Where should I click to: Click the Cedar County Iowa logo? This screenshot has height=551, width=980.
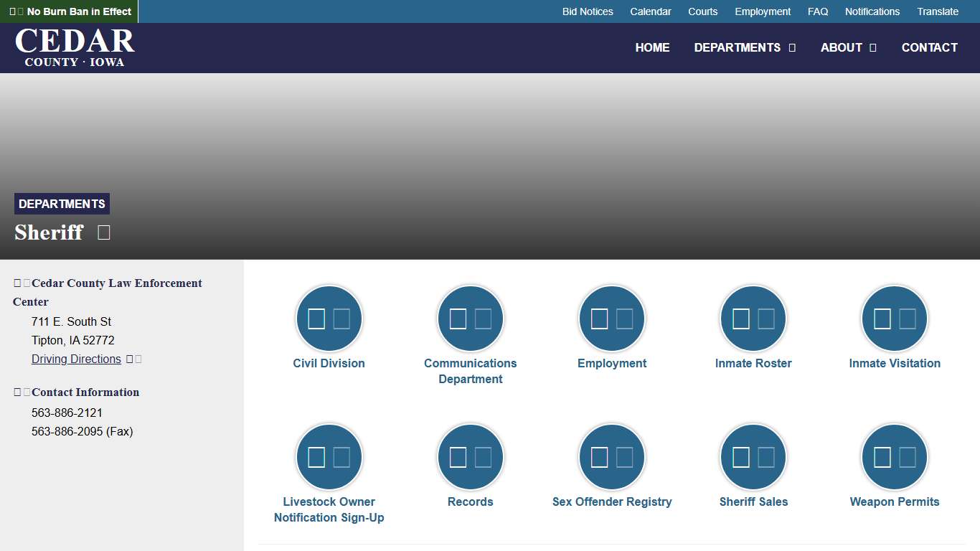click(x=75, y=47)
